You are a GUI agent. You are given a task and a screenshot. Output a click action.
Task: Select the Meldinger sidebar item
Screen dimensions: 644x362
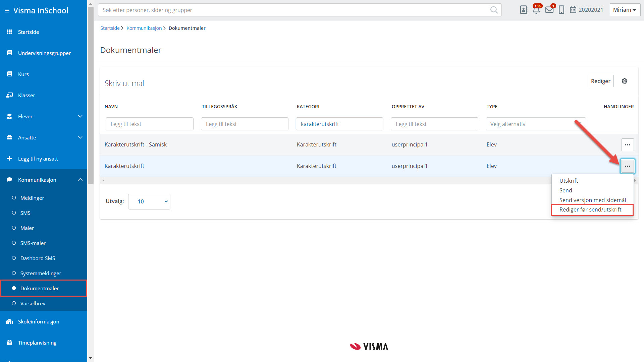32,198
